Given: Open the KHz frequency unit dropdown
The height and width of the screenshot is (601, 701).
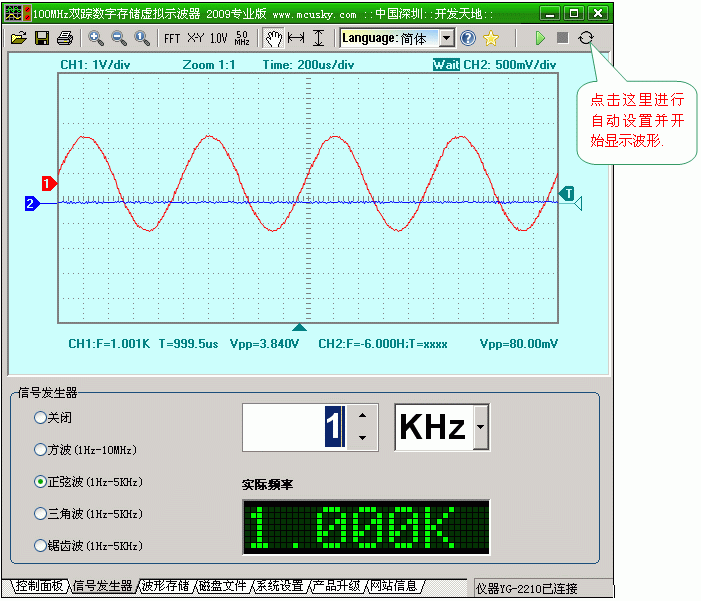Looking at the screenshot, I should tap(481, 428).
